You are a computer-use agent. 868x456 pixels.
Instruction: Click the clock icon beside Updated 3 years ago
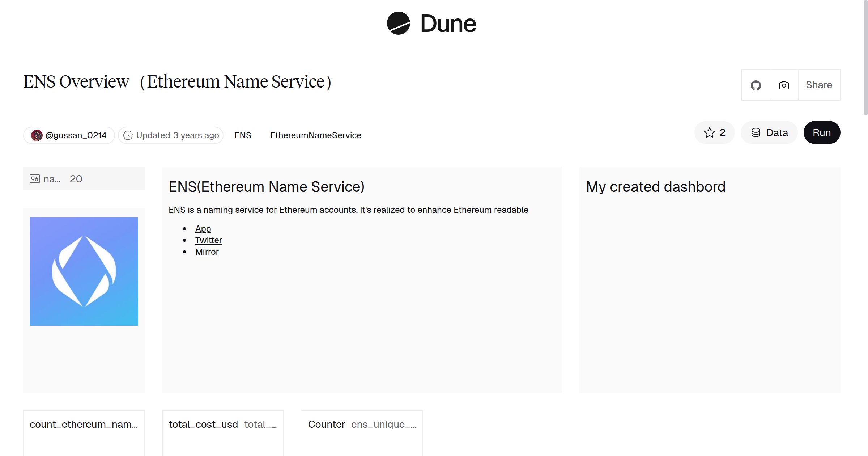[x=129, y=135]
